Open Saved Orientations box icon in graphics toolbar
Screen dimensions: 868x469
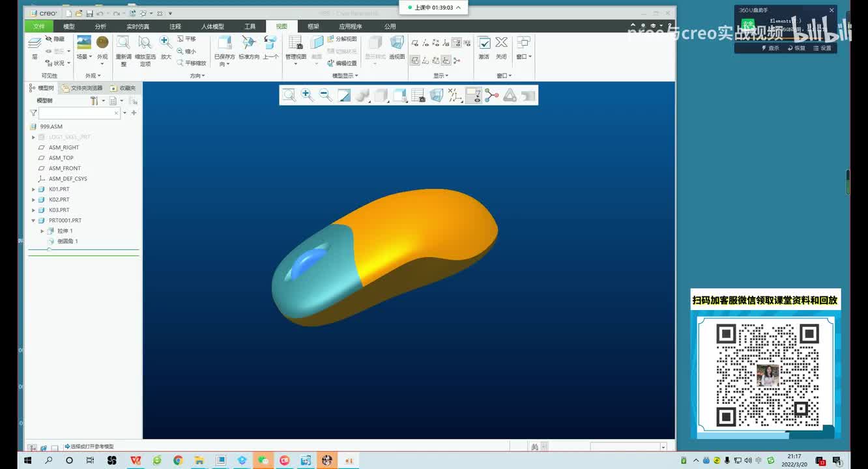(399, 96)
